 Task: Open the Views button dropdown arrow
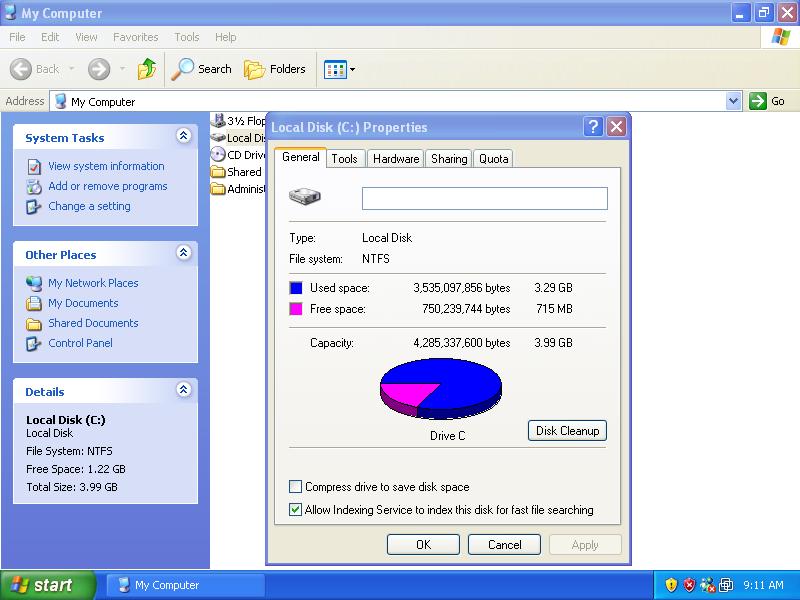point(352,69)
